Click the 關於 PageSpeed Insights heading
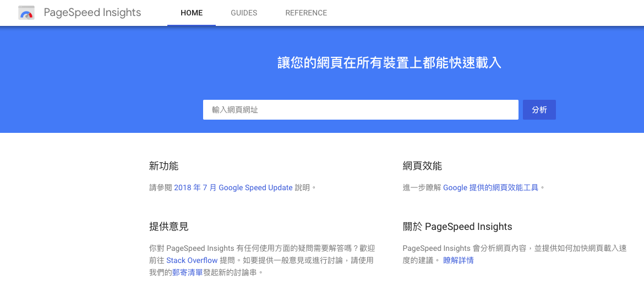This screenshot has width=644, height=290. [457, 227]
